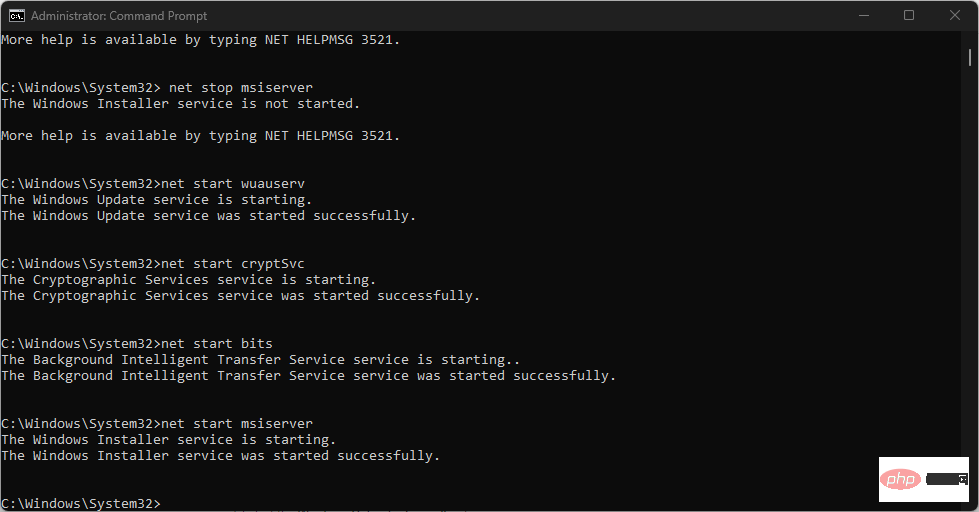Click the 'net stop msiserver' command line
The image size is (979, 512).
tap(241, 87)
